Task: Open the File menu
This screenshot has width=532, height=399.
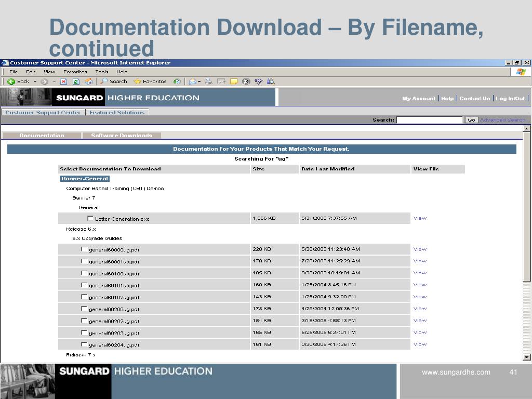Action: click(14, 72)
